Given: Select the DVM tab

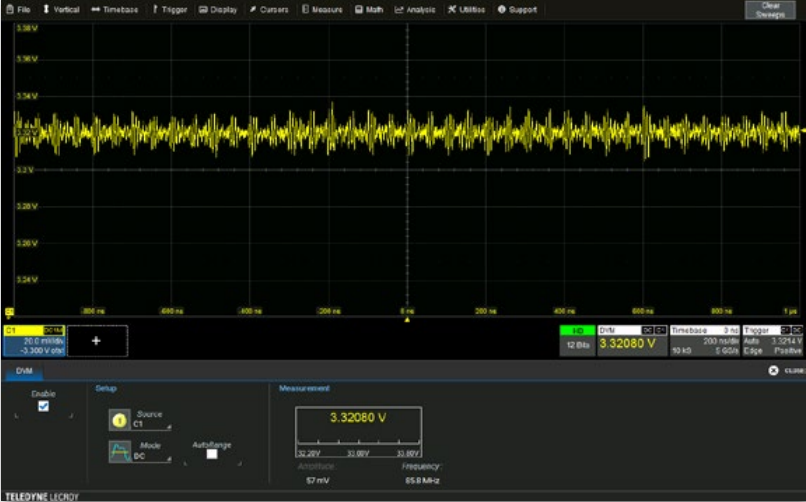Looking at the screenshot, I should pyautogui.click(x=24, y=370).
